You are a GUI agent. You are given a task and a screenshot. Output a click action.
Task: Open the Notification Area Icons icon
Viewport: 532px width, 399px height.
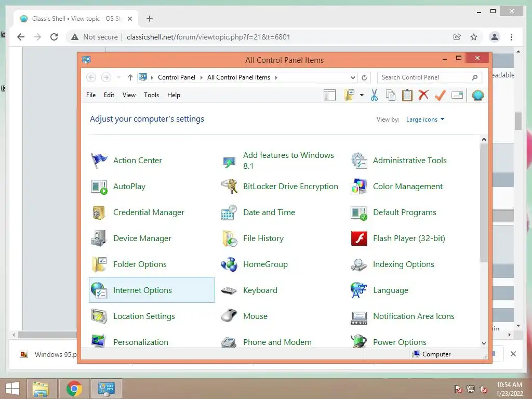coord(359,317)
